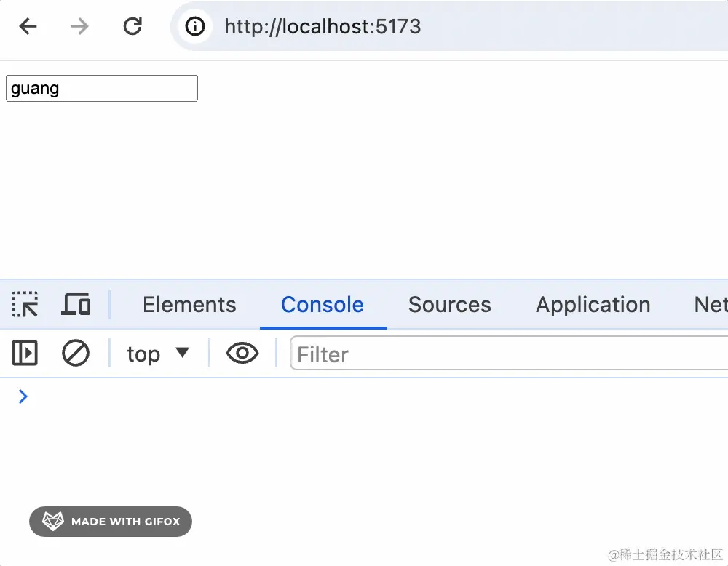Click the blue console prompt chevron
The image size is (728, 566).
pos(23,396)
